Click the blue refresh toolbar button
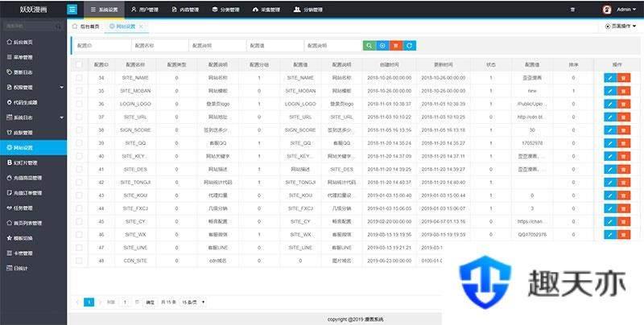The width and height of the screenshot is (644, 325). click(410, 46)
